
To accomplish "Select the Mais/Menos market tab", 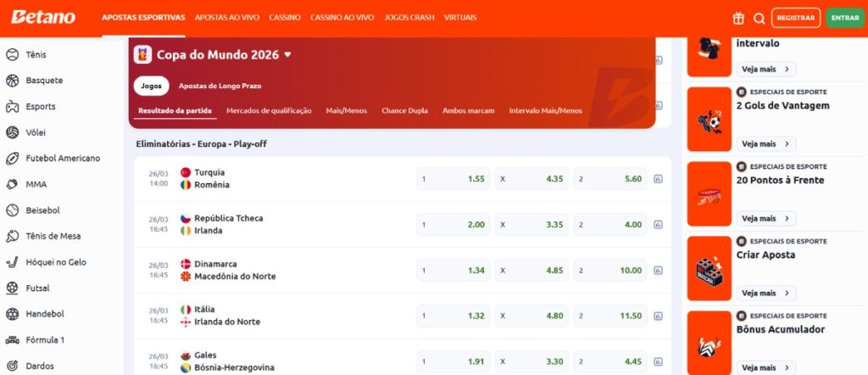I will tap(347, 111).
